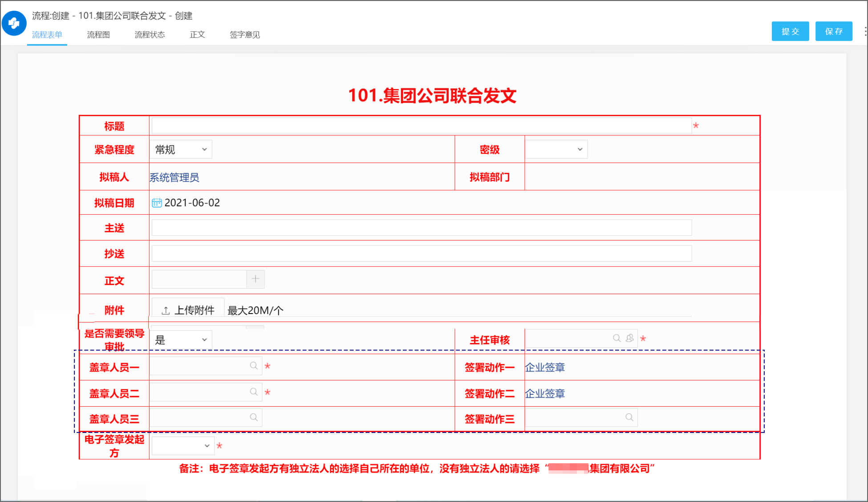Image resolution: width=868 pixels, height=502 pixels.
Task: Click the 主送 input field
Action: pyautogui.click(x=422, y=228)
